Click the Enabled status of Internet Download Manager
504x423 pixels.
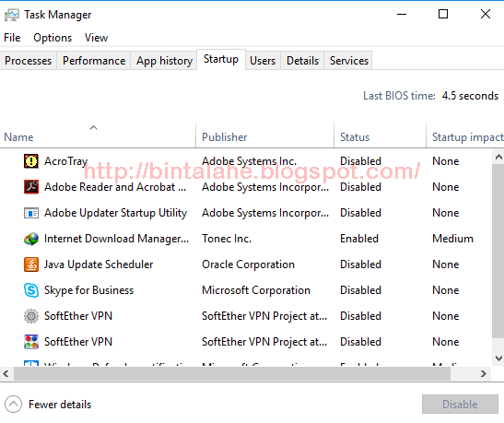click(359, 239)
